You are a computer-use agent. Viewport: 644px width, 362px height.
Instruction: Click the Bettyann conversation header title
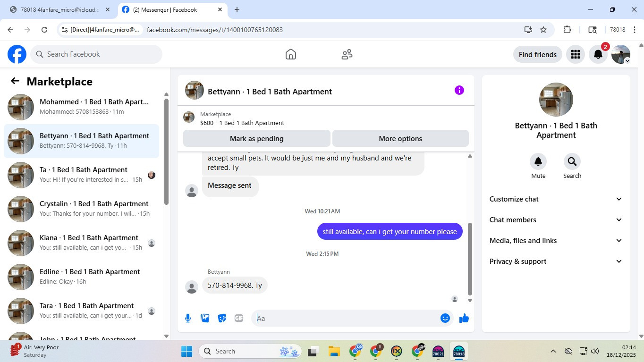pyautogui.click(x=270, y=92)
